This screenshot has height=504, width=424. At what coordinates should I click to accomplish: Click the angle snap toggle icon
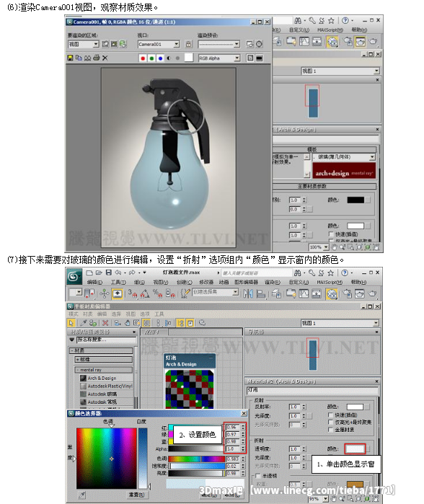point(145,293)
